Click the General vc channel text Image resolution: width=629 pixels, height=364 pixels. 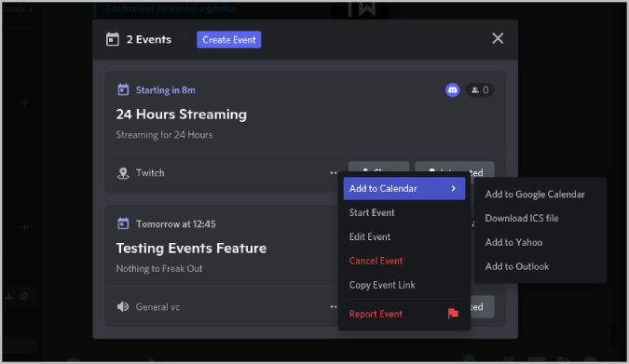pos(157,307)
